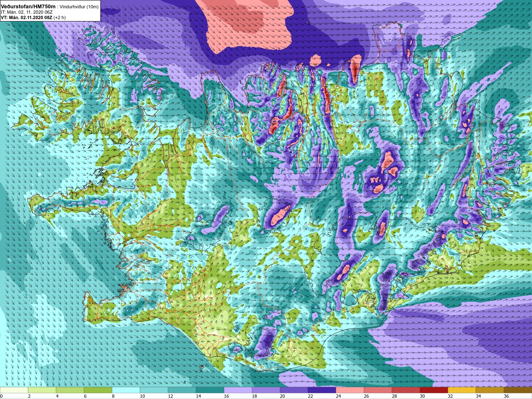Click the 24–26 light pink legend swatch
The image size is (532, 399).
click(x=350, y=390)
